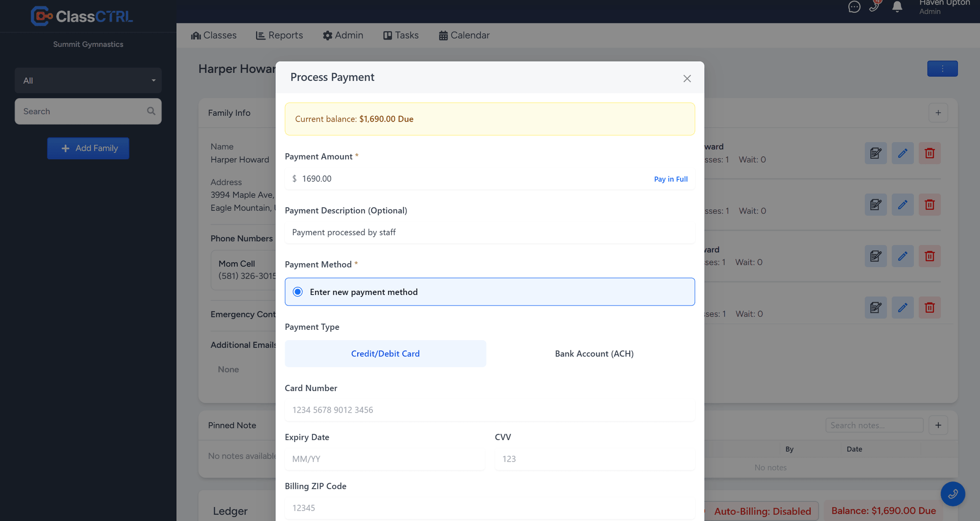980x521 pixels.
Task: Click the CVV field
Action: click(x=594, y=459)
